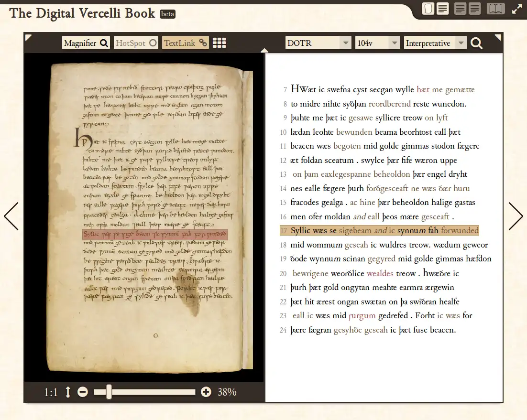Screen dimensions: 527x420
Task: Switch to text-text comparison view mode
Action: [467, 9]
